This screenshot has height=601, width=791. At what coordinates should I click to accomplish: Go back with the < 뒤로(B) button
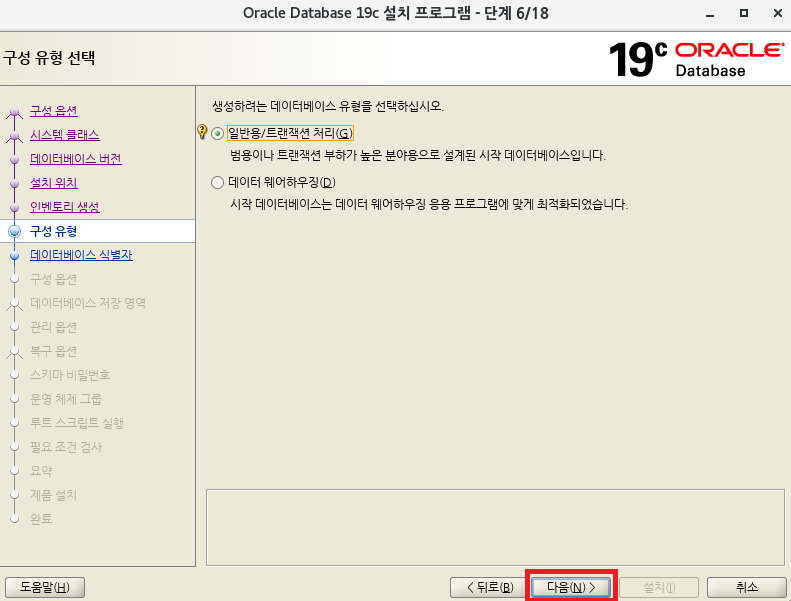(x=489, y=587)
